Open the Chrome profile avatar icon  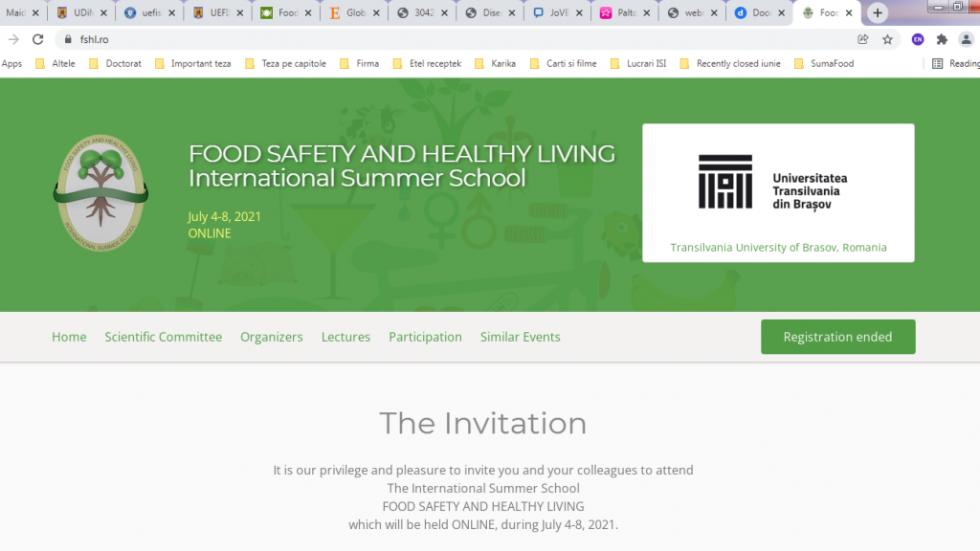(964, 39)
